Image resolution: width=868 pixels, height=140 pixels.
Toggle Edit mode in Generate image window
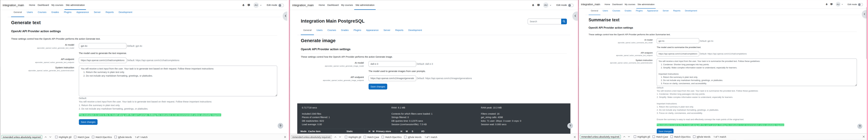(570, 5)
